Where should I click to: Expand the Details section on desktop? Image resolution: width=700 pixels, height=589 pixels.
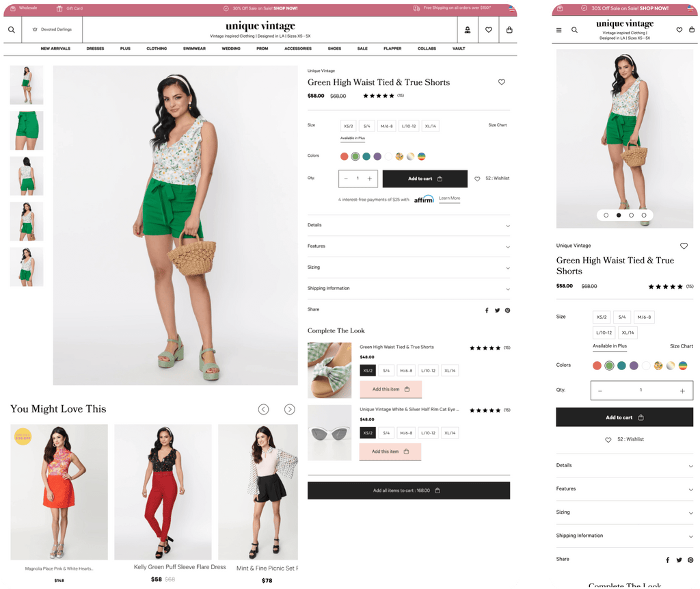point(408,225)
